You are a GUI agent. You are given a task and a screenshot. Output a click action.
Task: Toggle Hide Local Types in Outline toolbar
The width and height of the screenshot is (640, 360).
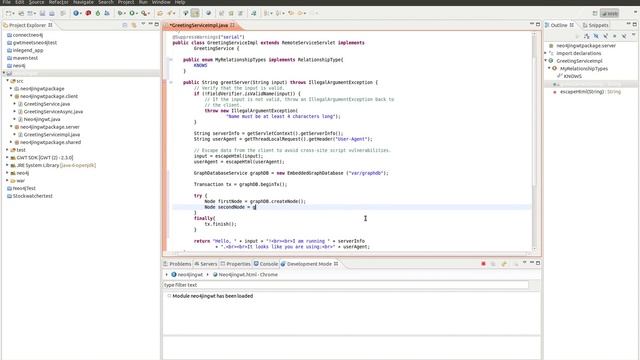pos(624,36)
